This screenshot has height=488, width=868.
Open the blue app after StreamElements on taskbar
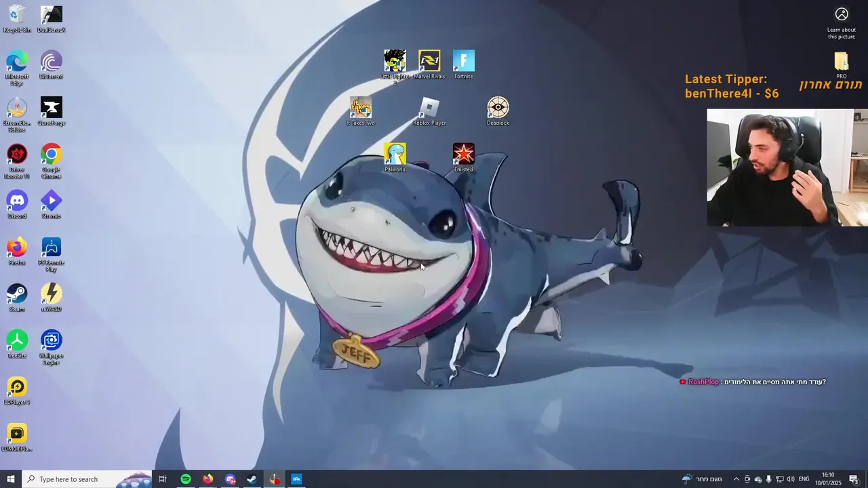(x=296, y=479)
